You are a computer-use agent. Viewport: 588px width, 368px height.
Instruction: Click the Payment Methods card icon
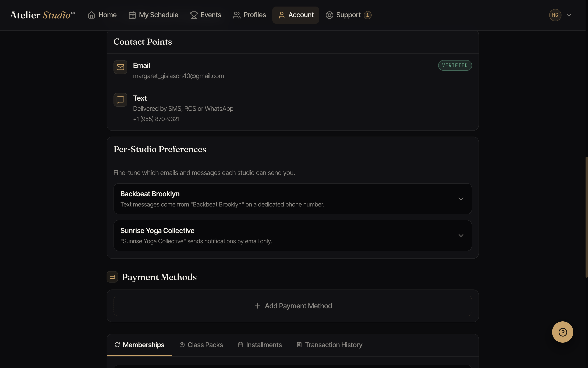112,277
